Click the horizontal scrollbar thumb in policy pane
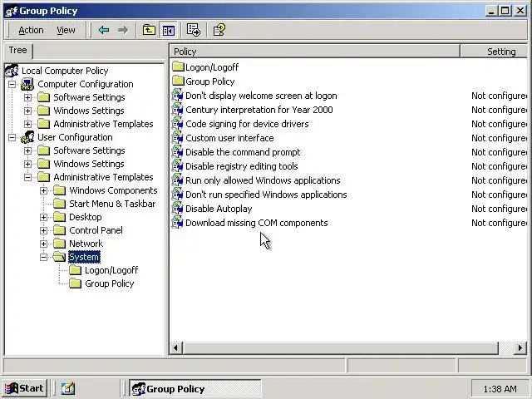The image size is (532, 399). pyautogui.click(x=340, y=348)
